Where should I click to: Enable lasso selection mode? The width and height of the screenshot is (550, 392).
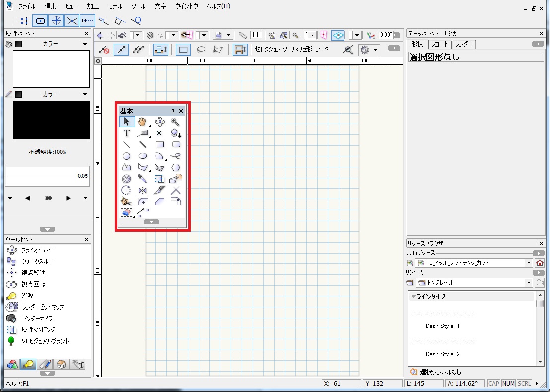[x=201, y=50]
